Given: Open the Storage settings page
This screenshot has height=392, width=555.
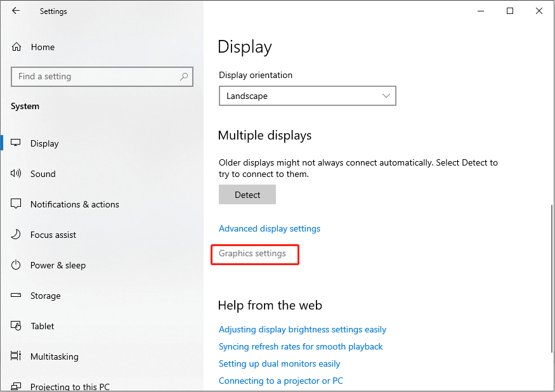Looking at the screenshot, I should tap(45, 296).
